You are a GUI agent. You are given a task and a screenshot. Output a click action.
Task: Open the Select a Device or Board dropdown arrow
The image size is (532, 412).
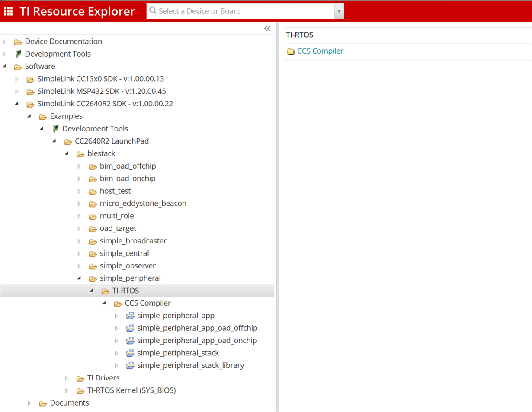pos(339,11)
